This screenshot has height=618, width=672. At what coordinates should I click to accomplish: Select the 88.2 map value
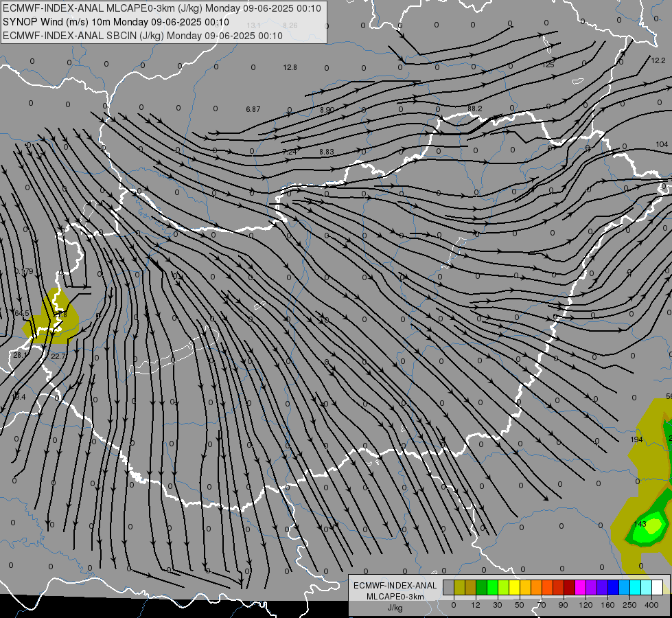pyautogui.click(x=475, y=108)
